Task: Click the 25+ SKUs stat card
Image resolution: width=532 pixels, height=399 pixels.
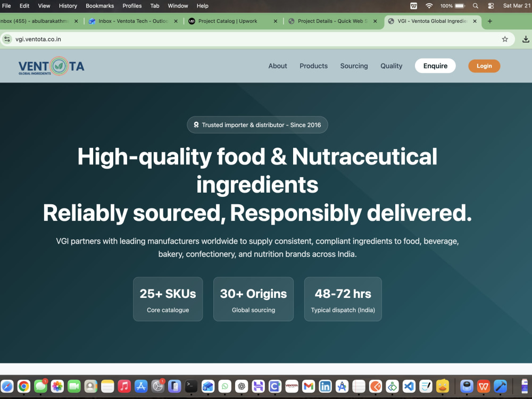Action: tap(168, 299)
